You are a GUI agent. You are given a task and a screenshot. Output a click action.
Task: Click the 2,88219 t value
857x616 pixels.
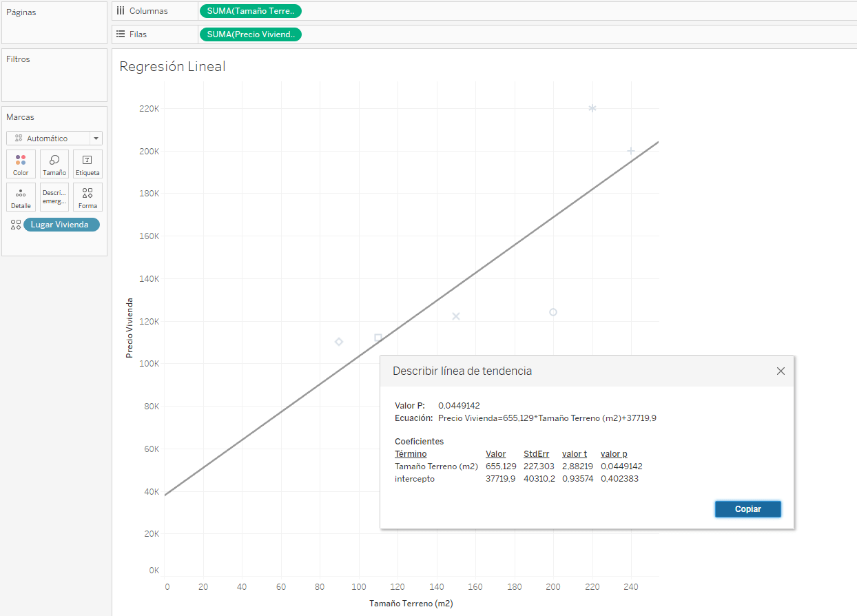click(577, 466)
